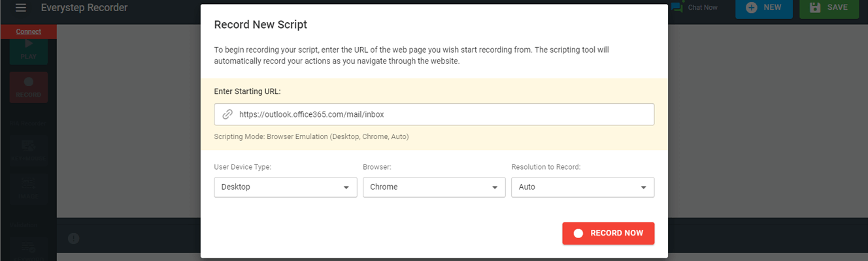
Task: Click the Desktop dropdown arrow
Action: coord(346,187)
